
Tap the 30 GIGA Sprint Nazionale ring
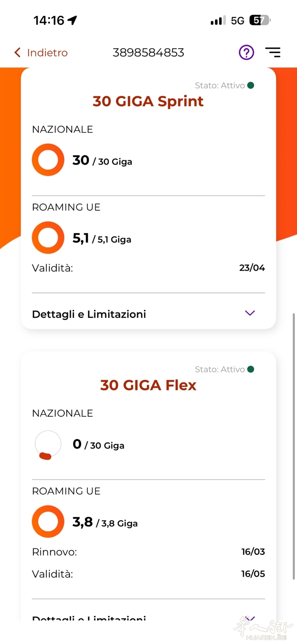(x=48, y=160)
